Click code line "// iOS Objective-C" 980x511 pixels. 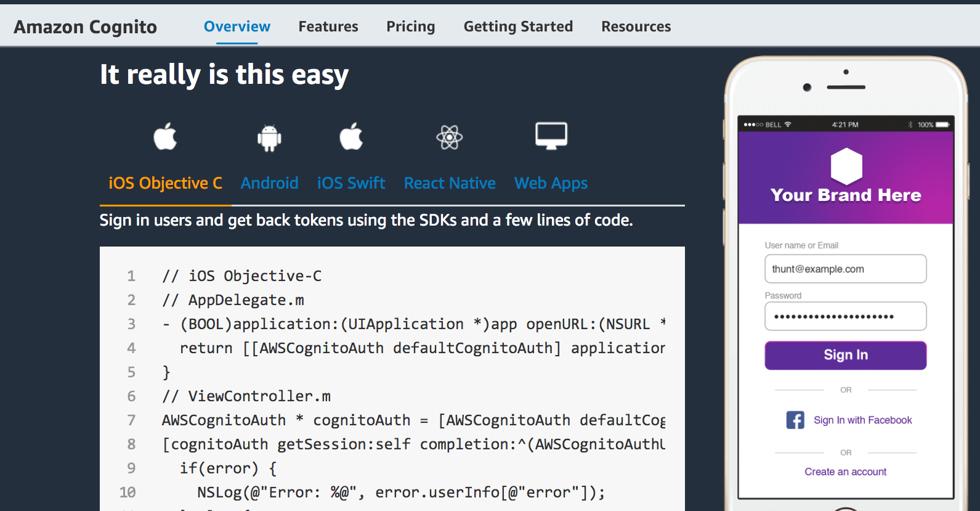pyautogui.click(x=241, y=276)
